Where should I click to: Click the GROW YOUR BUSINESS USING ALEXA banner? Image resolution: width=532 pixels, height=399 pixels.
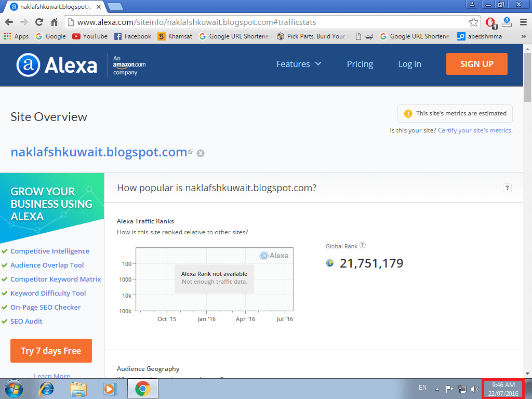(x=52, y=208)
